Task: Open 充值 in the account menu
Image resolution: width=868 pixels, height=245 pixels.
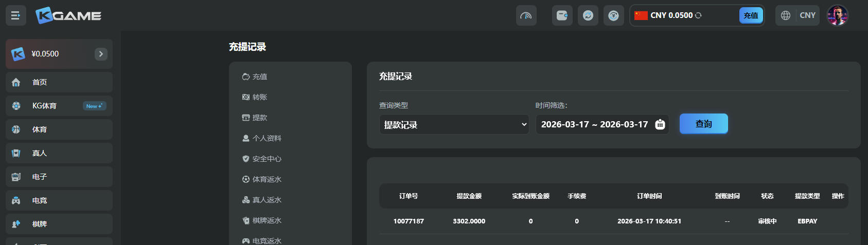Action: coord(260,77)
